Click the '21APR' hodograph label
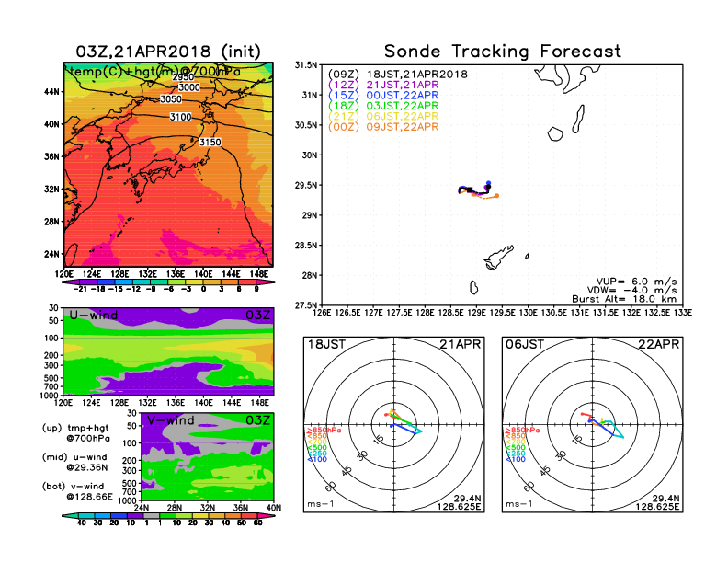Viewport: 728px width, 563px height. pyautogui.click(x=461, y=345)
